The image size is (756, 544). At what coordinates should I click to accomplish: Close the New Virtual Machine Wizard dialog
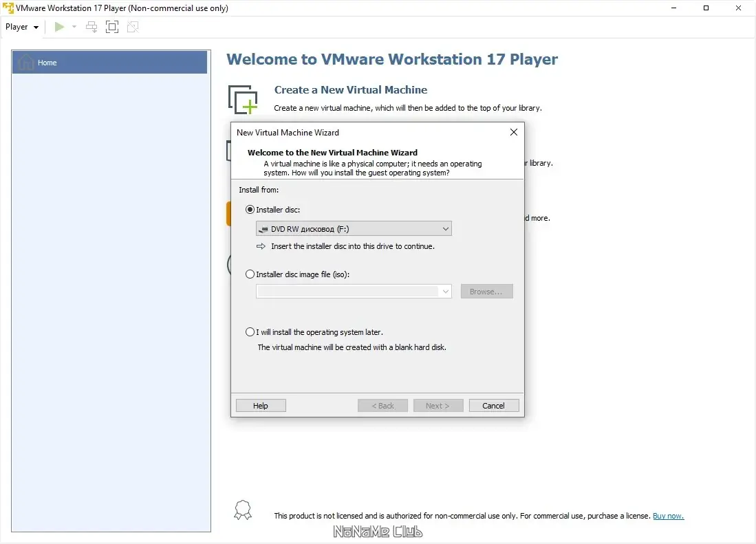click(513, 132)
